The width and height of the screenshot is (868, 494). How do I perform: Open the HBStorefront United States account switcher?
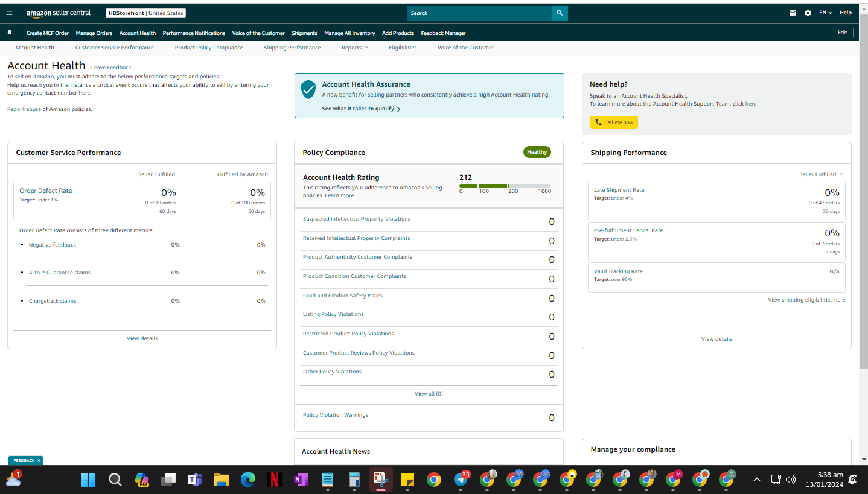[145, 13]
